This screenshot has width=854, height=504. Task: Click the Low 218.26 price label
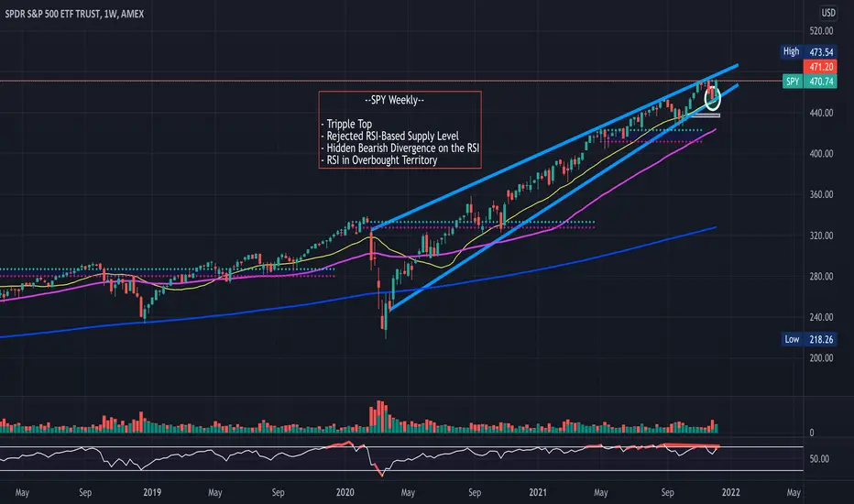[808, 339]
